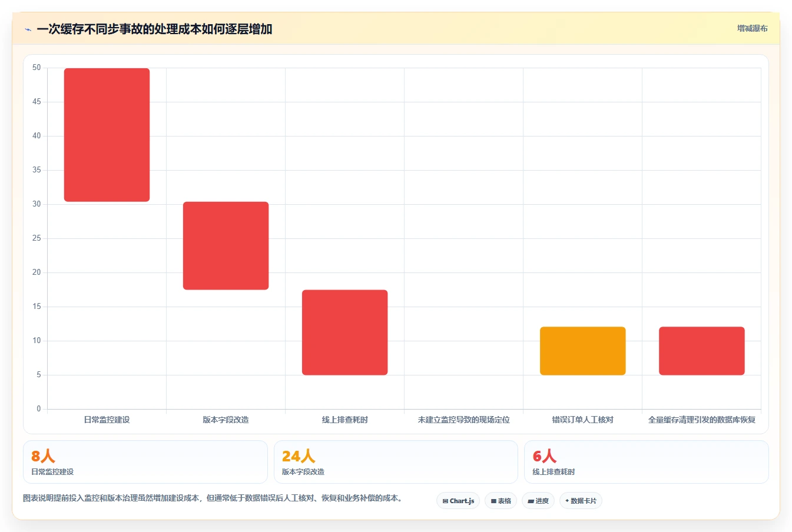The height and width of the screenshot is (532, 792).
Task: Select the red bar for 全量缓存清理引发的数据库恢复
Action: [x=701, y=351]
